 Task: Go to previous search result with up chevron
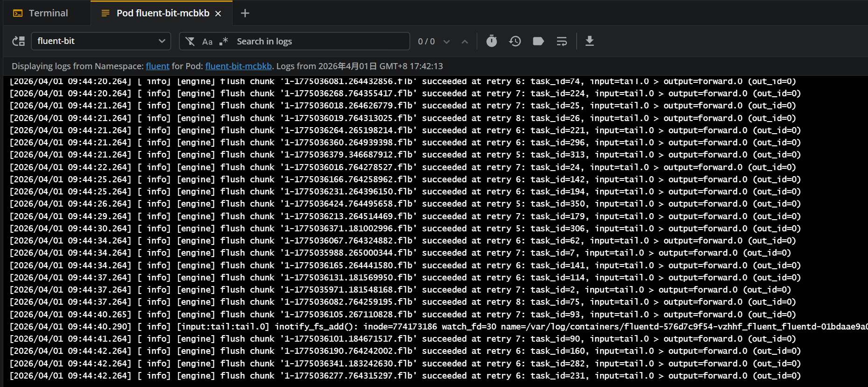(465, 42)
